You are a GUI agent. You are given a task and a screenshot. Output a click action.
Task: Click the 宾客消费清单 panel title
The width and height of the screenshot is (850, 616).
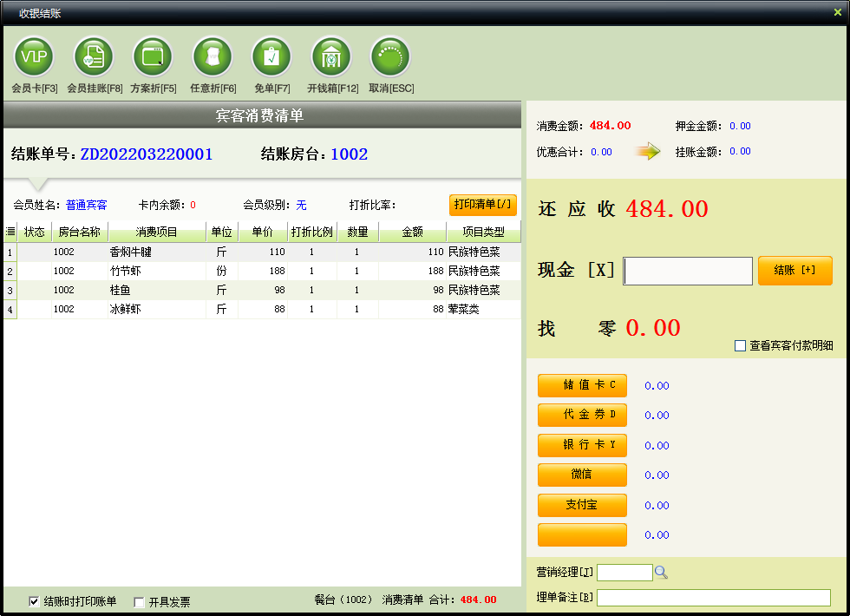[x=259, y=115]
